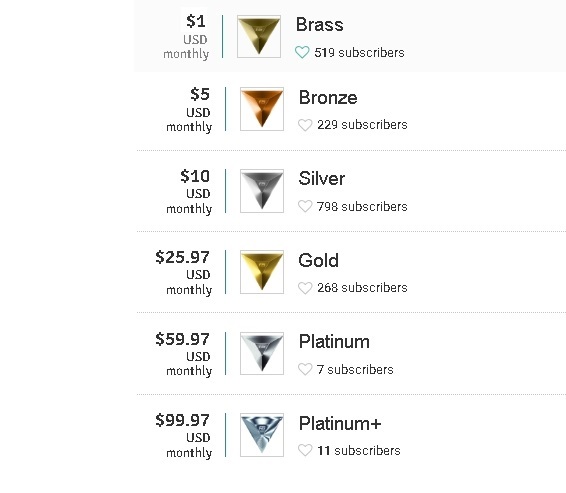The height and width of the screenshot is (493, 566).
Task: Click the $99.97 USD monthly price
Action: tap(183, 436)
